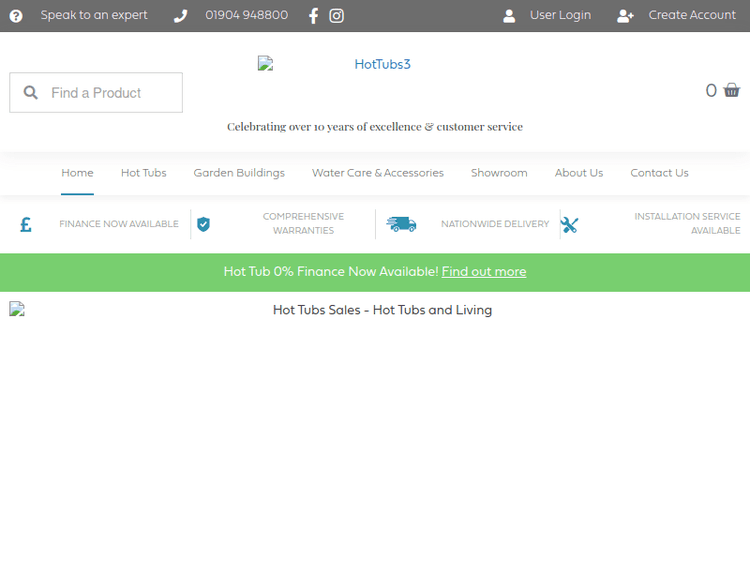Click the phone handset icon

pyautogui.click(x=180, y=16)
